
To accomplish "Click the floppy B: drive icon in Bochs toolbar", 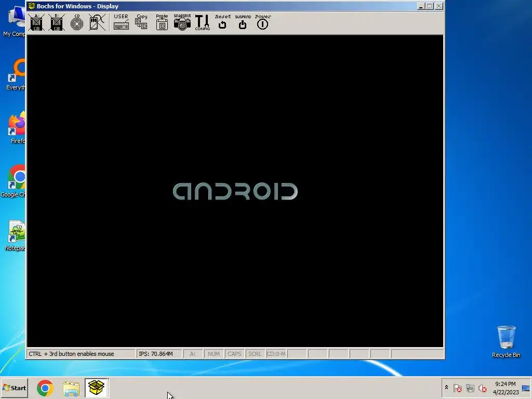I will [57, 22].
